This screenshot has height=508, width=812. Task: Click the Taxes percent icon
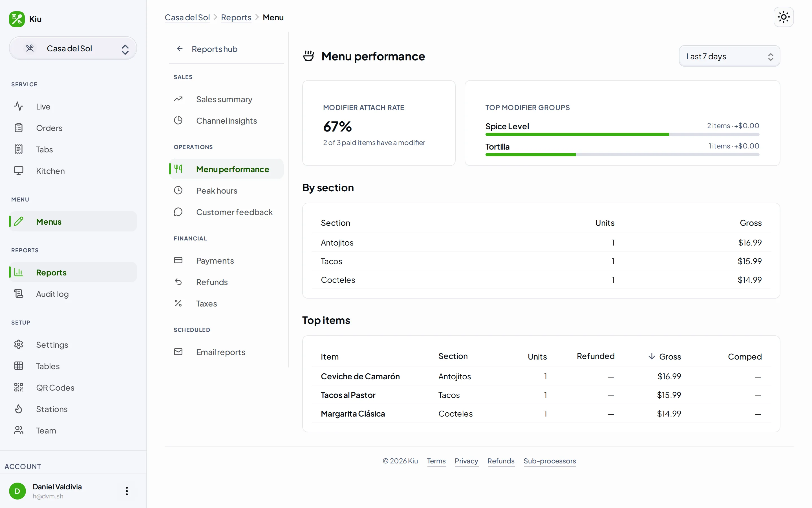tap(178, 303)
